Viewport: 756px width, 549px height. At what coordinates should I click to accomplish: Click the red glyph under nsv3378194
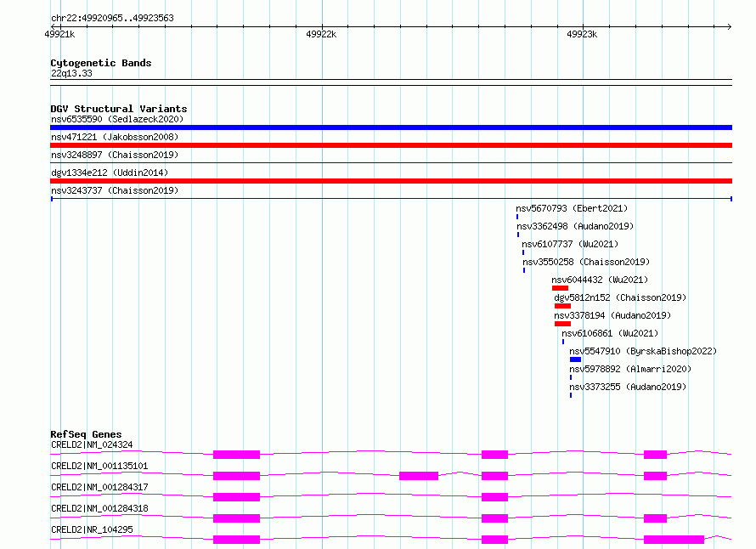click(x=562, y=324)
